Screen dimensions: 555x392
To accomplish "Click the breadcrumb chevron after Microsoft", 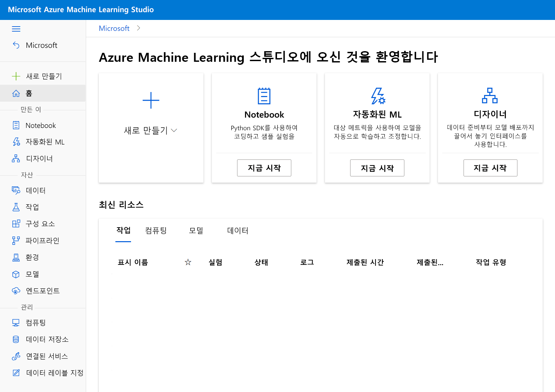I will click(139, 28).
